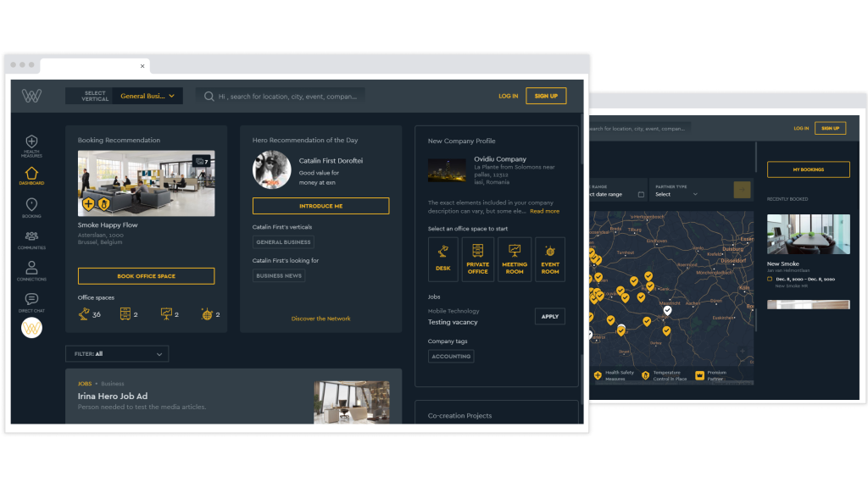The width and height of the screenshot is (868, 488).
Task: Click the ACCOUNTING company tag
Action: [451, 357]
